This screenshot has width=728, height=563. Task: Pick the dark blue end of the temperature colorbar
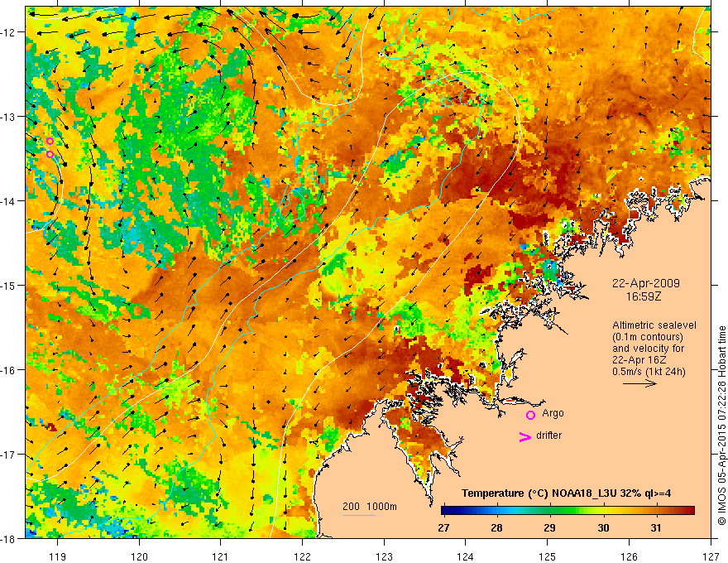point(447,511)
